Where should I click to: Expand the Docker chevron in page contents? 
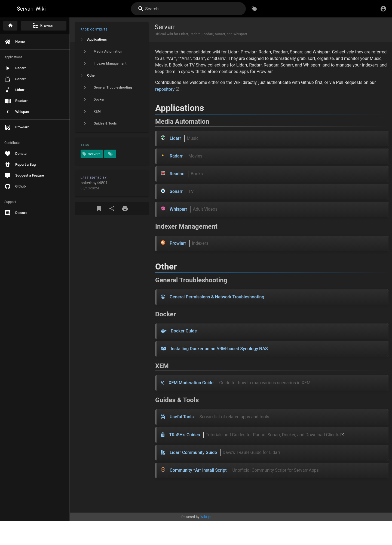pyautogui.click(x=85, y=99)
